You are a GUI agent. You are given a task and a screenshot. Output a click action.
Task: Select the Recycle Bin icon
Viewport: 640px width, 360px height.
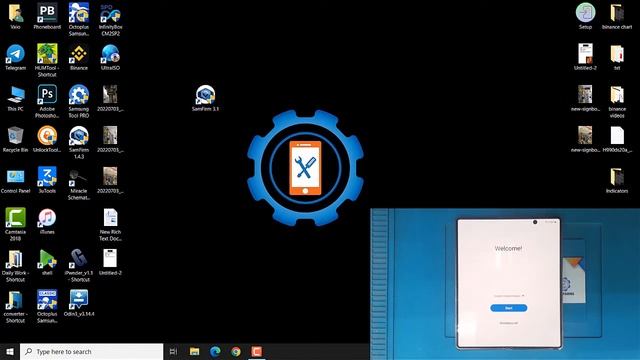[x=16, y=139]
